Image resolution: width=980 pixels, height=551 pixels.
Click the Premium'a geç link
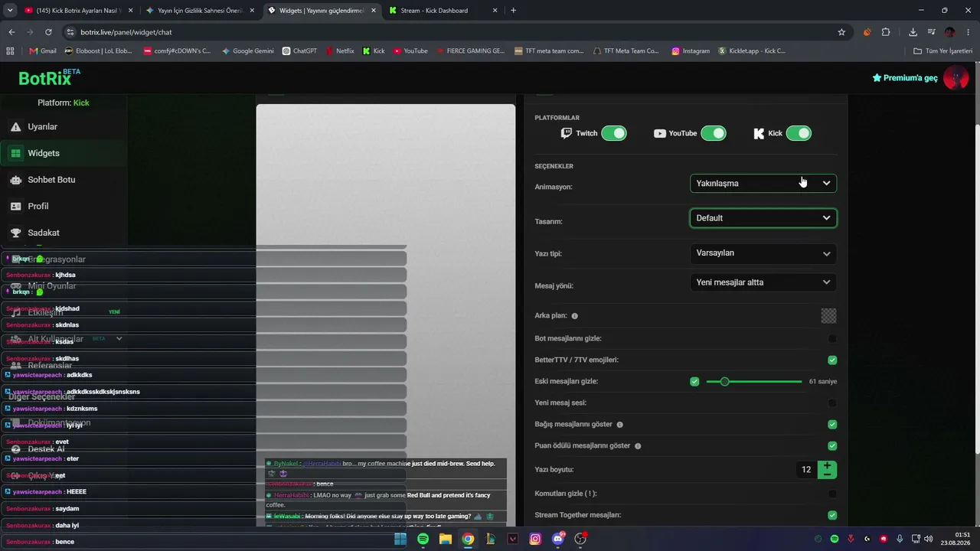(905, 78)
